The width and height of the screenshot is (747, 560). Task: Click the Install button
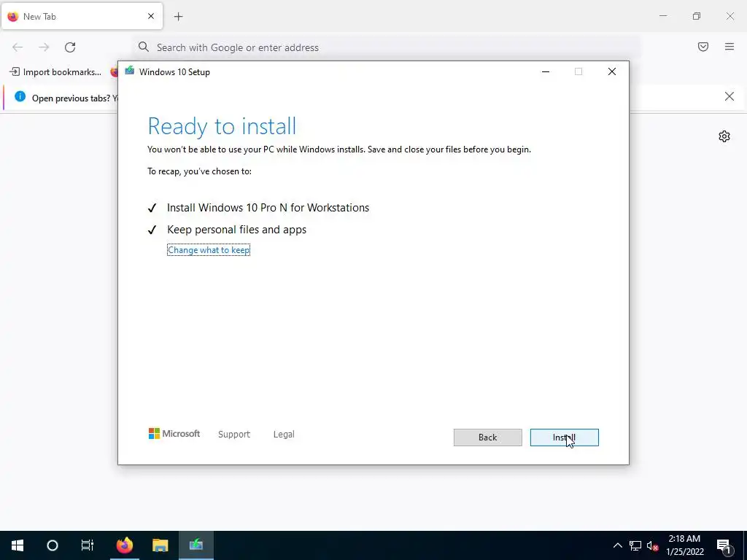click(x=564, y=437)
